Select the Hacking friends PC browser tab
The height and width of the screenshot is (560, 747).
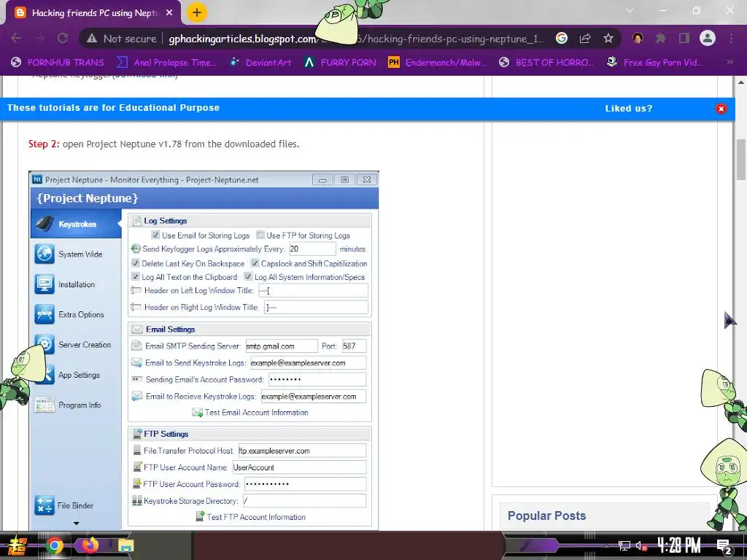pyautogui.click(x=94, y=13)
